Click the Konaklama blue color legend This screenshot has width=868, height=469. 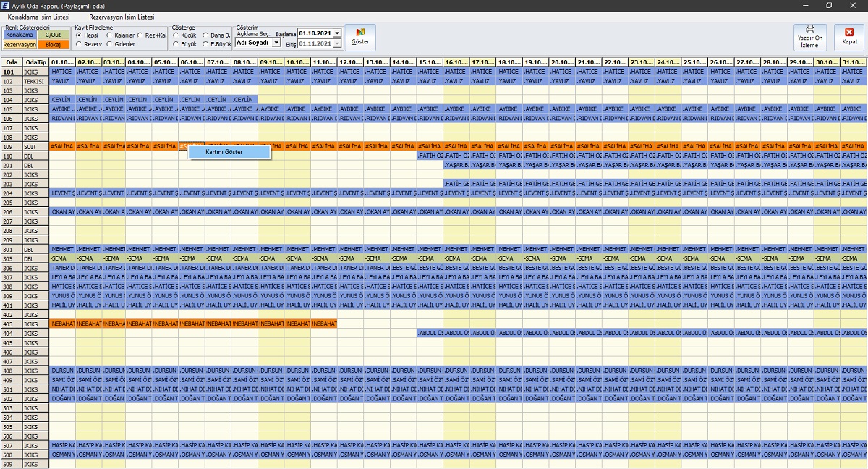[x=20, y=35]
